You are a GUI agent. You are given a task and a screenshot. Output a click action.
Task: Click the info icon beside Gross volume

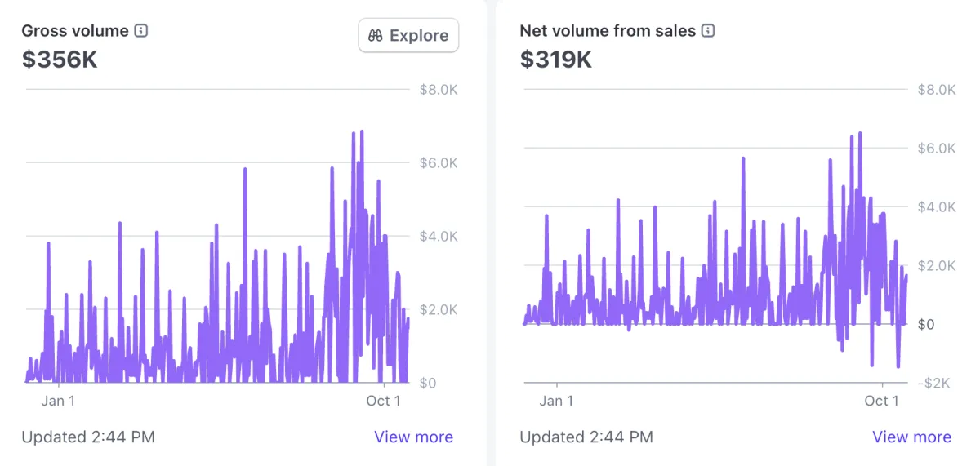coord(141,31)
